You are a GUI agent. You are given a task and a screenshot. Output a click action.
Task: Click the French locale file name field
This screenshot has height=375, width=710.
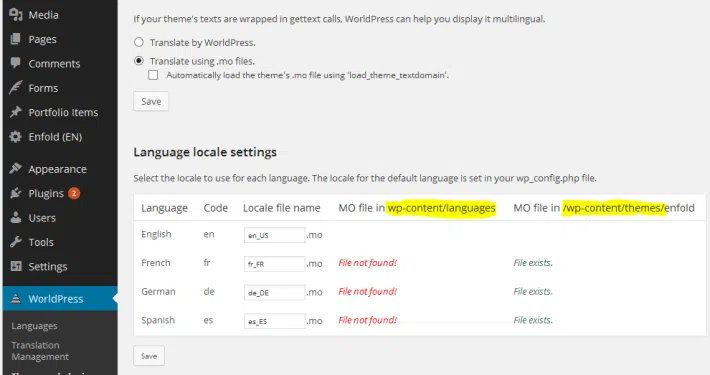(x=274, y=264)
